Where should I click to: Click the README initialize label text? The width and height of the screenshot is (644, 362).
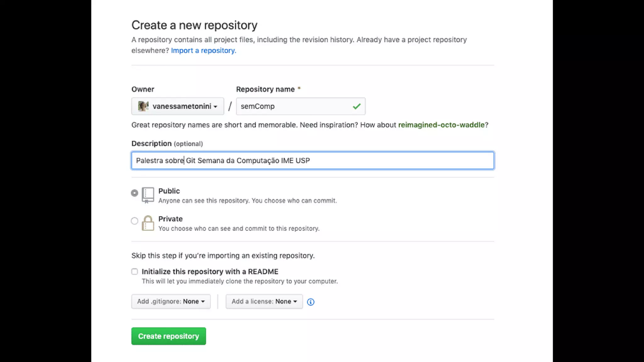pyautogui.click(x=210, y=271)
